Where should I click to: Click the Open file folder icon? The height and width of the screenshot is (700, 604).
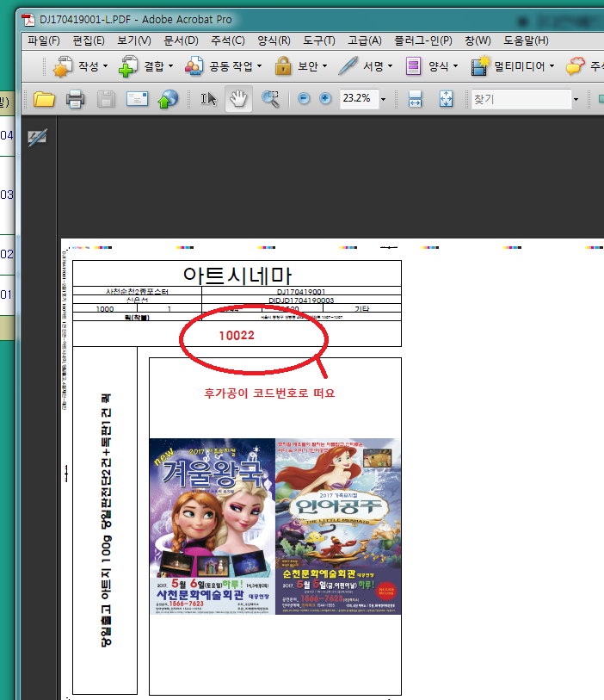[44, 99]
